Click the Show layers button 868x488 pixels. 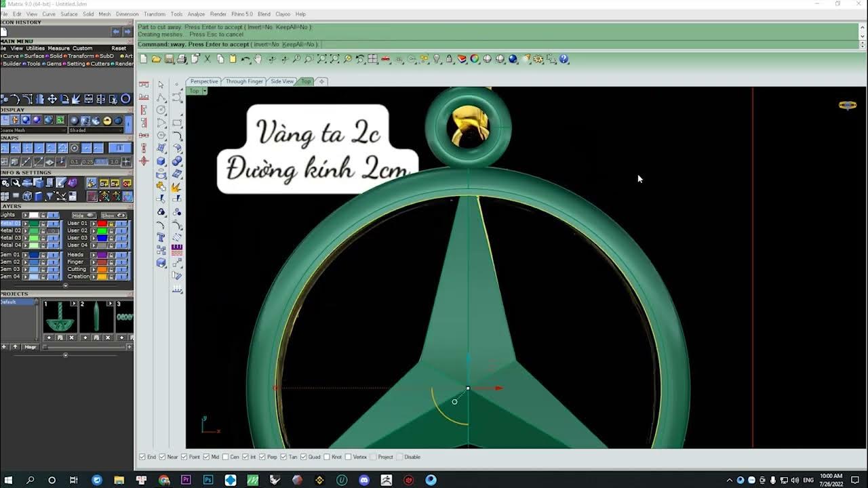tap(113, 216)
